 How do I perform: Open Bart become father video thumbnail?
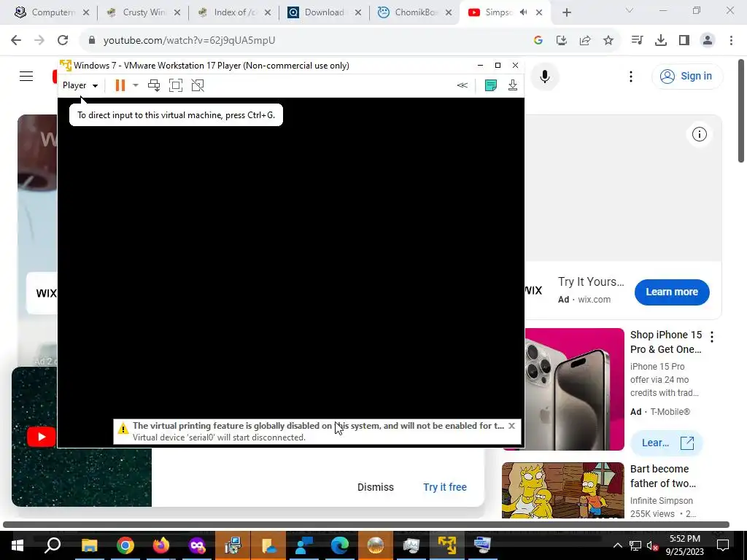click(x=562, y=490)
